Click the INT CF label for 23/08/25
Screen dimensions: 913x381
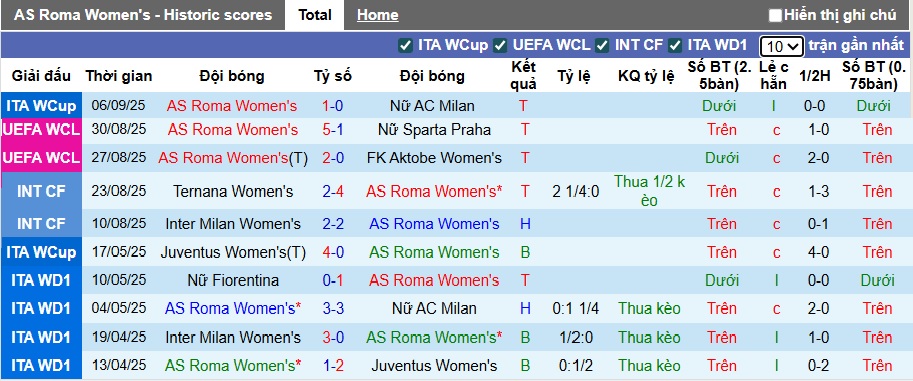[41, 192]
